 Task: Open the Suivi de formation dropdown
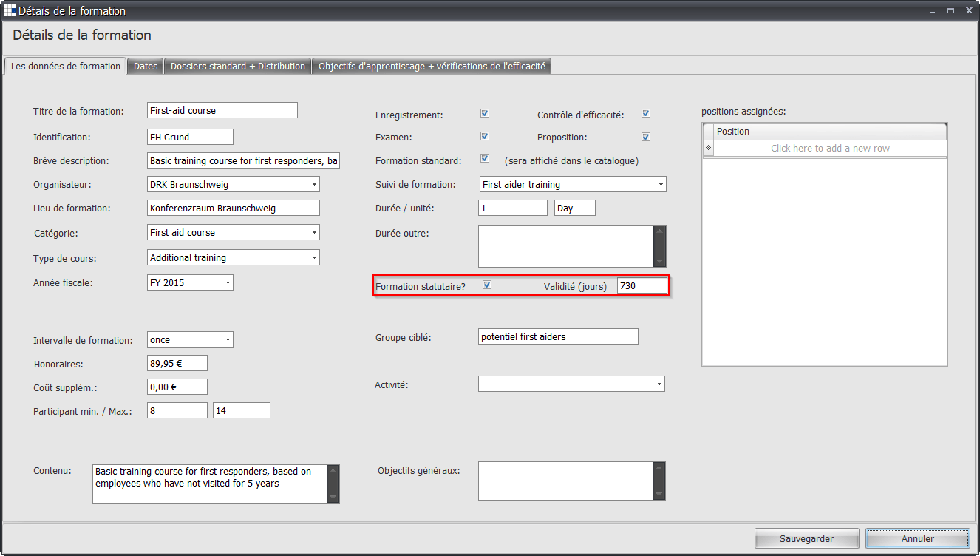(660, 184)
